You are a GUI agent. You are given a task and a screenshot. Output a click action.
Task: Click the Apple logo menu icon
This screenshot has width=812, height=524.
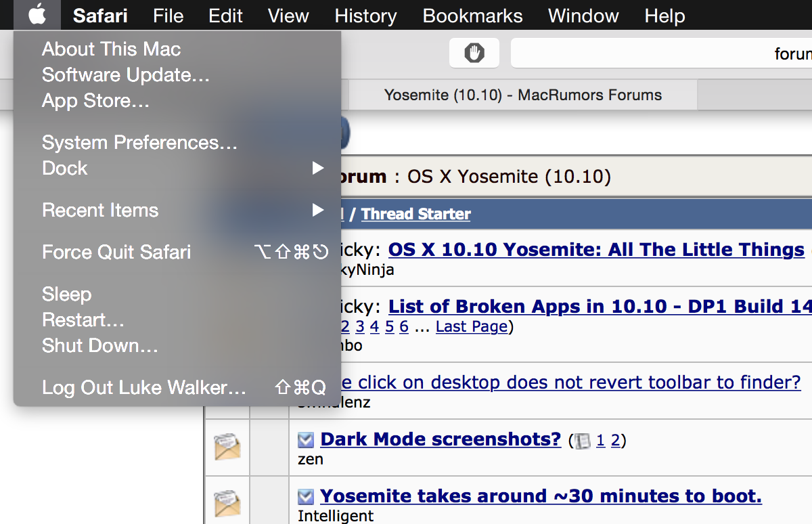(x=37, y=14)
